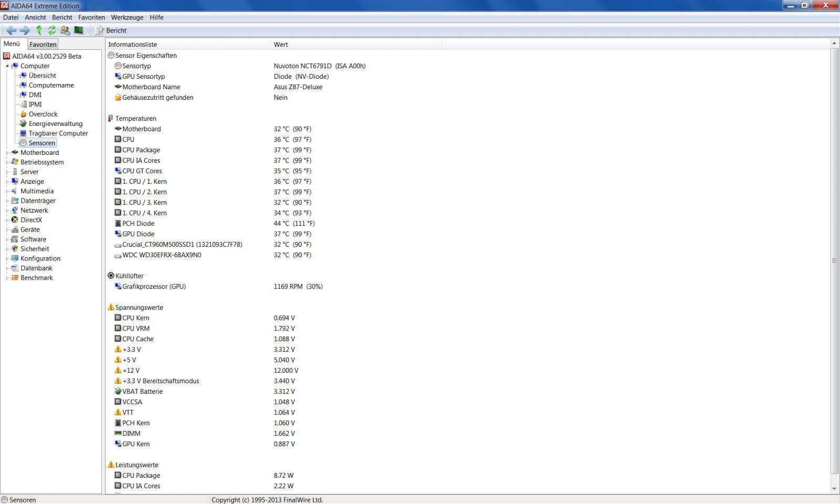The image size is (840, 504).
Task: Click the Sicherheit shield icon
Action: (x=15, y=249)
